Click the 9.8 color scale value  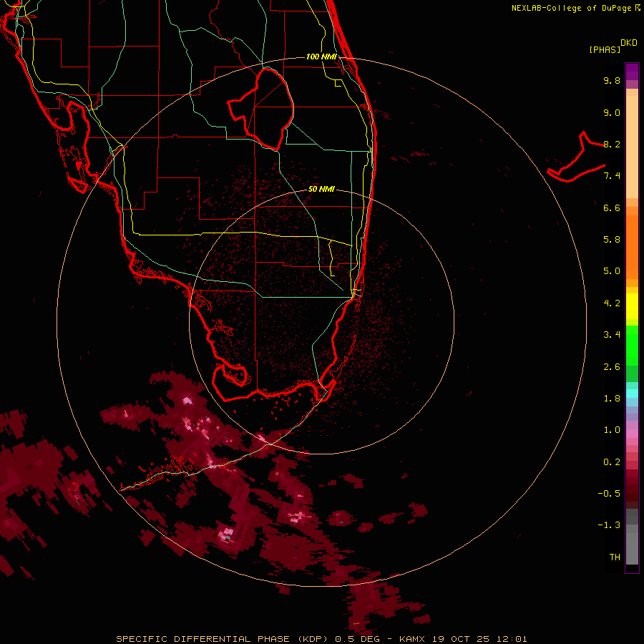coord(612,80)
